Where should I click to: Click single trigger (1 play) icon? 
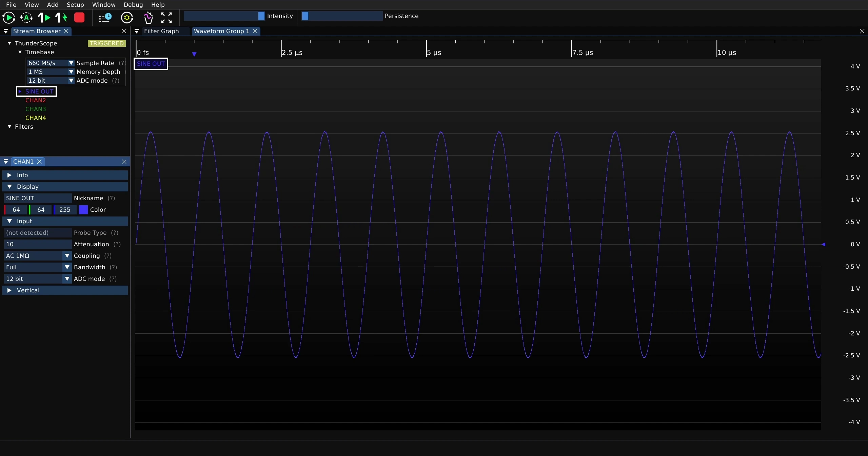click(44, 18)
